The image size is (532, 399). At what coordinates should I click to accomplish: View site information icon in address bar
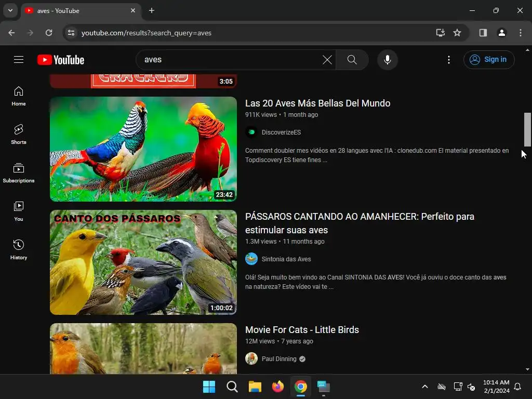coord(71,33)
